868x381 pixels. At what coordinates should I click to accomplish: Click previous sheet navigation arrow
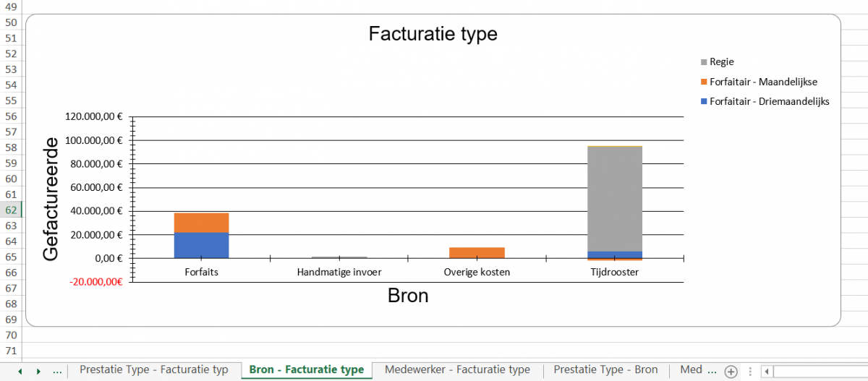(20, 371)
